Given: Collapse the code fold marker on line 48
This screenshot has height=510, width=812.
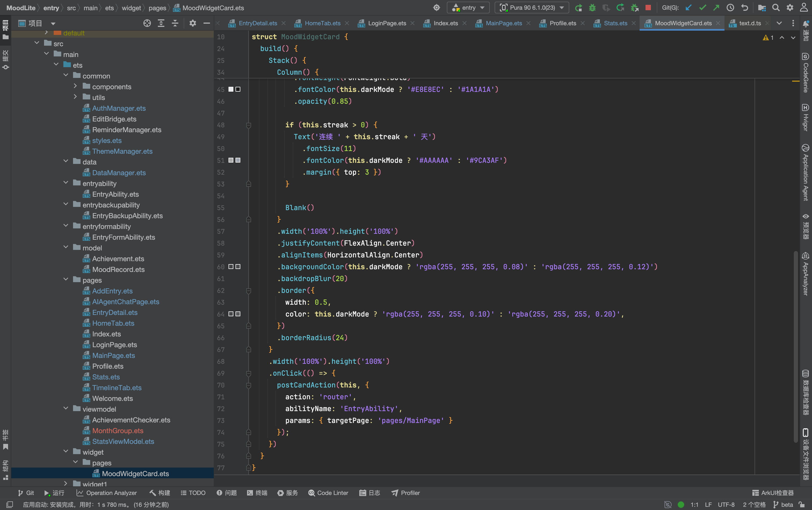Looking at the screenshot, I should point(248,125).
